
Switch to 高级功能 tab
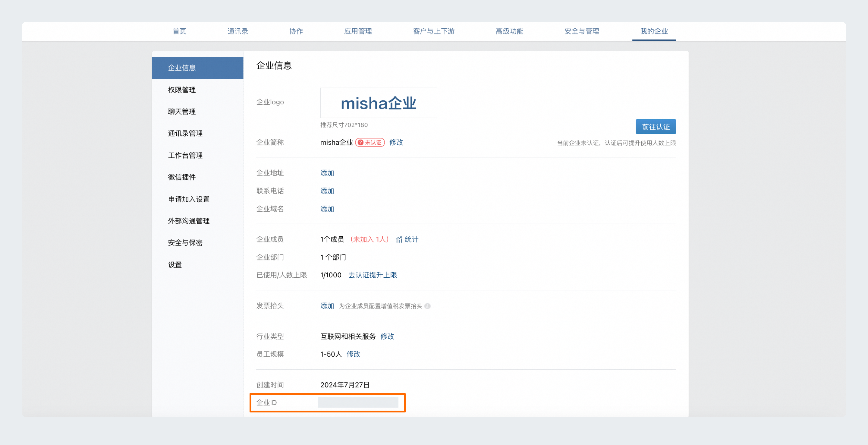point(509,31)
